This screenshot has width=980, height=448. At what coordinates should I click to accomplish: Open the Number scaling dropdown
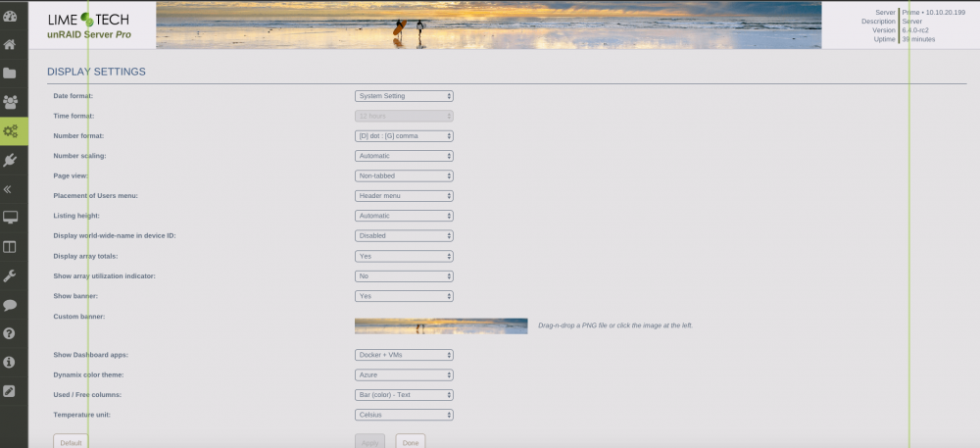(404, 156)
